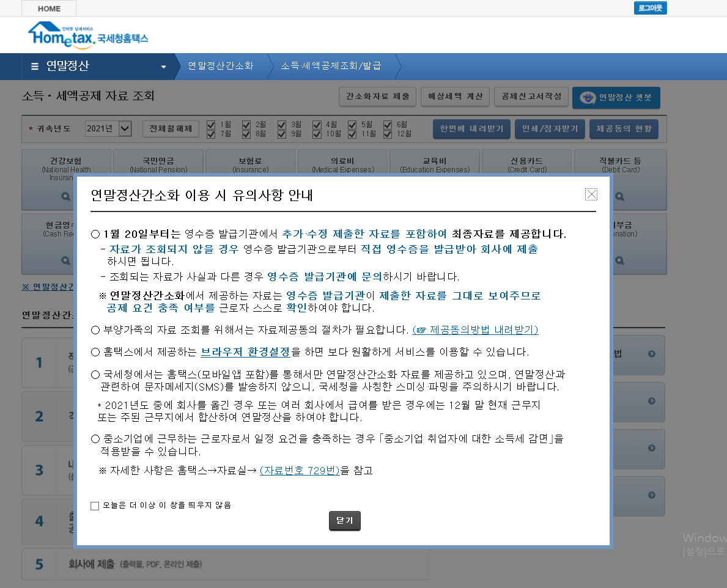
Task: Select the 보험료 (Insurance) tile
Action: [x=250, y=161]
